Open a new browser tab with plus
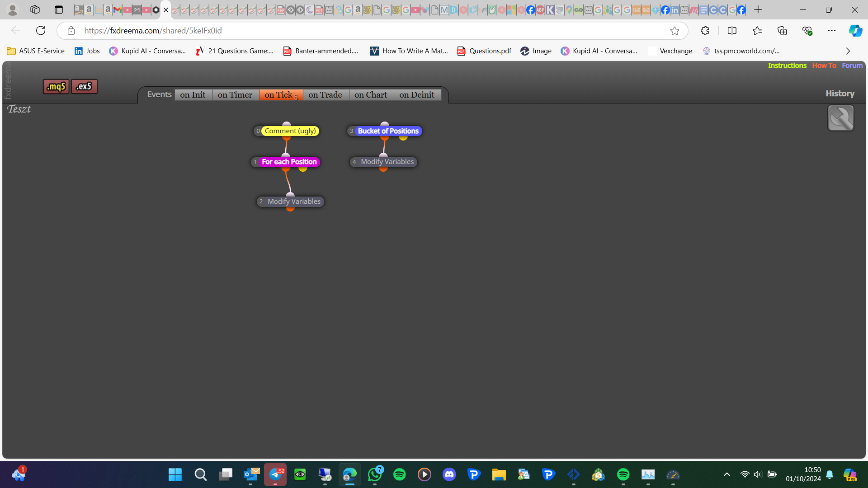Screen dimensions: 868x488 tap(758, 9)
